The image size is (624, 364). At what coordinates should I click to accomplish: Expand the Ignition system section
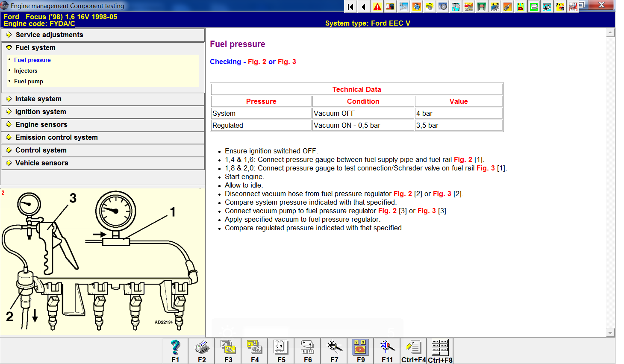(41, 112)
